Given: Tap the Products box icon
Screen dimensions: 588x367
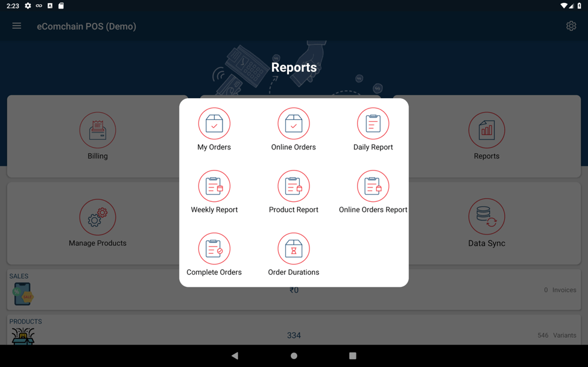Looking at the screenshot, I should point(23,336).
